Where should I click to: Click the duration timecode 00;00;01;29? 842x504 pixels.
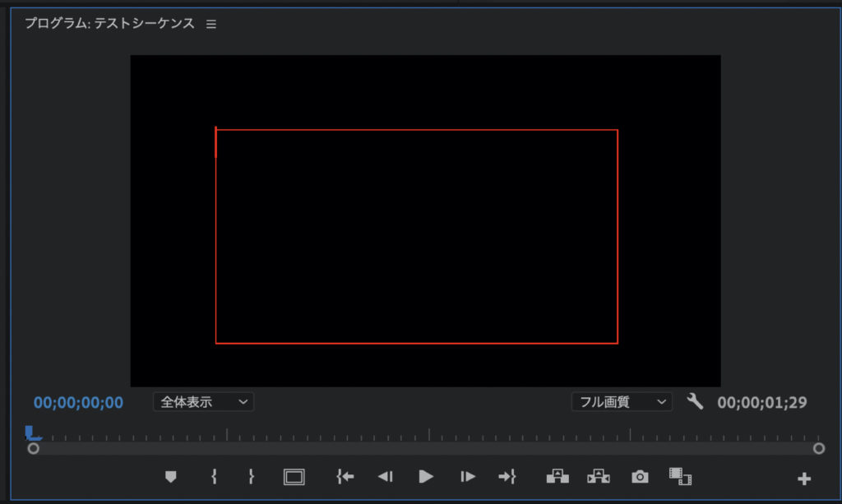(762, 403)
